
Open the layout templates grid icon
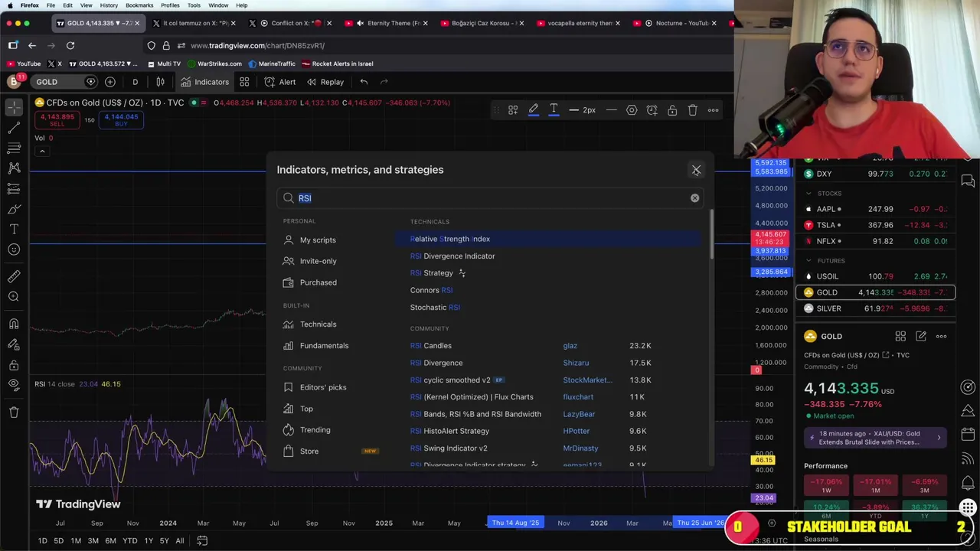click(244, 82)
